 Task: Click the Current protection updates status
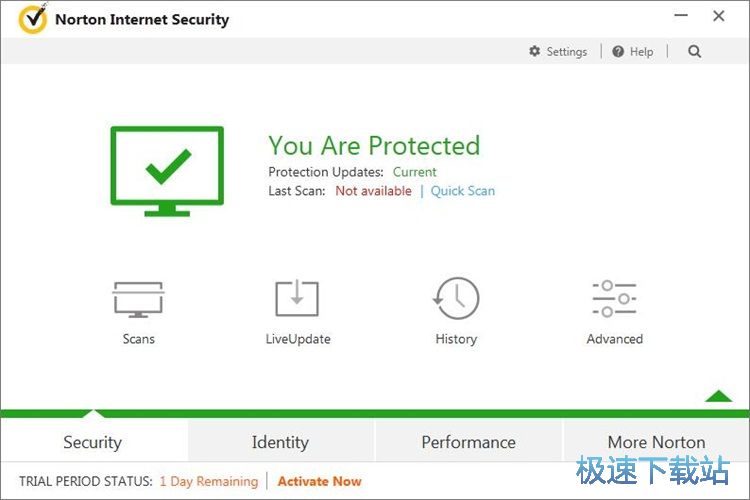tap(414, 172)
